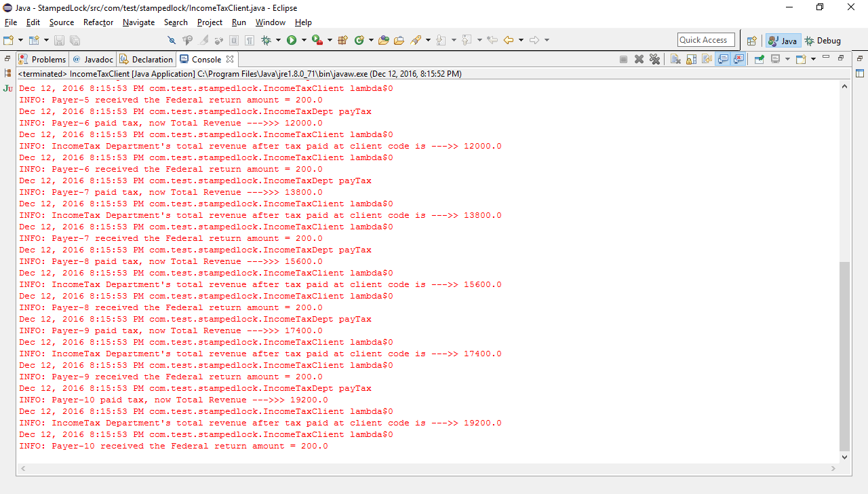Open the Open Console dropdown arrow
The width and height of the screenshot is (868, 494).
coord(812,59)
